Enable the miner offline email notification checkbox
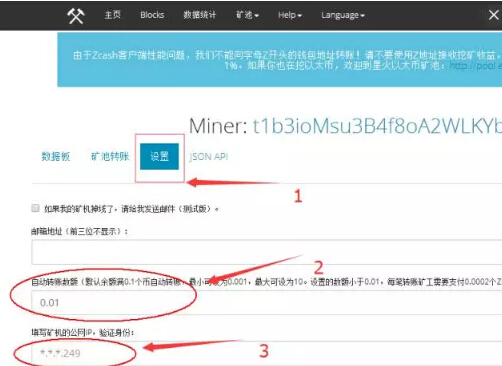The image size is (502, 366). point(35,208)
